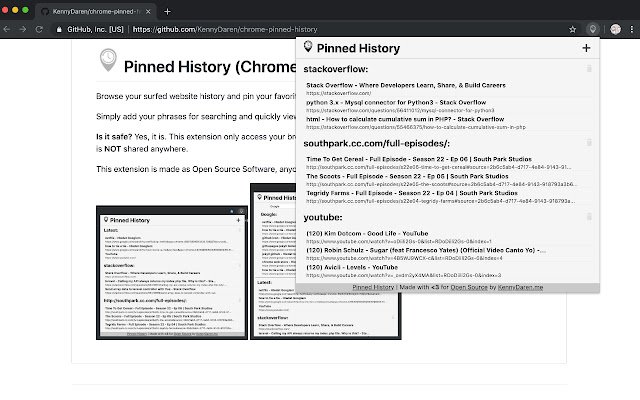Bookmark page with the star icon

tap(573, 29)
